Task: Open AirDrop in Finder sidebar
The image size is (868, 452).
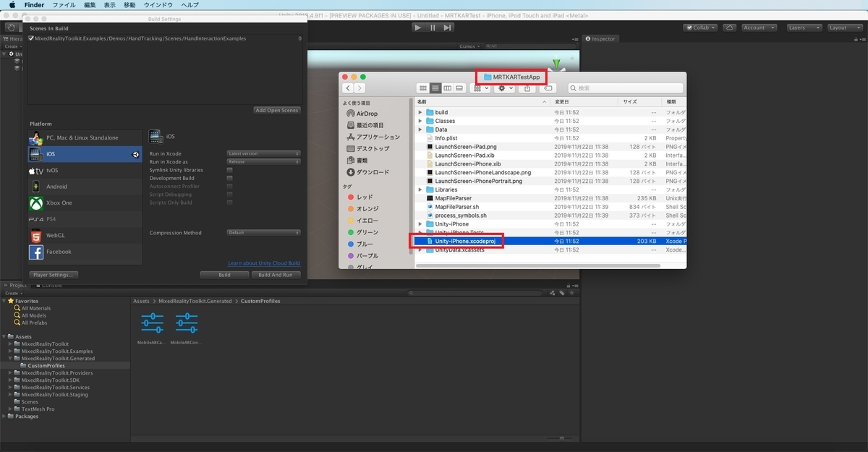Action: pos(367,114)
